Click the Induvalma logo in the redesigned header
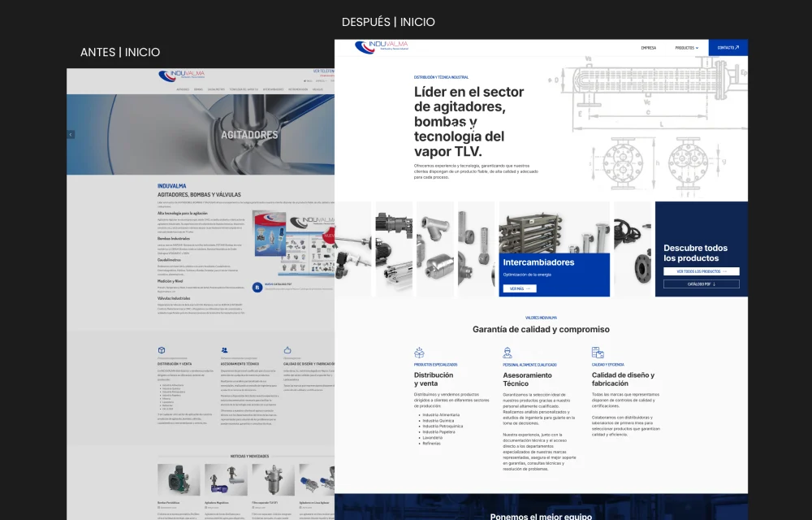Image resolution: width=812 pixels, height=520 pixels. [381, 46]
